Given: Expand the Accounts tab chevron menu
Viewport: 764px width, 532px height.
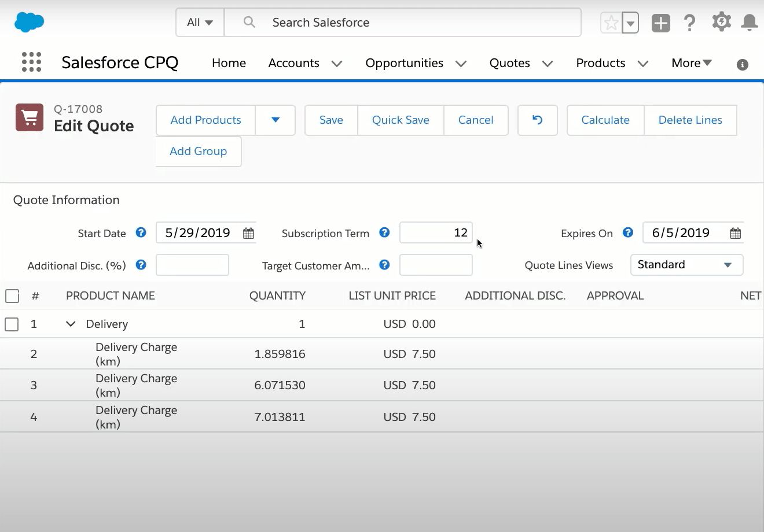Looking at the screenshot, I should click(337, 64).
